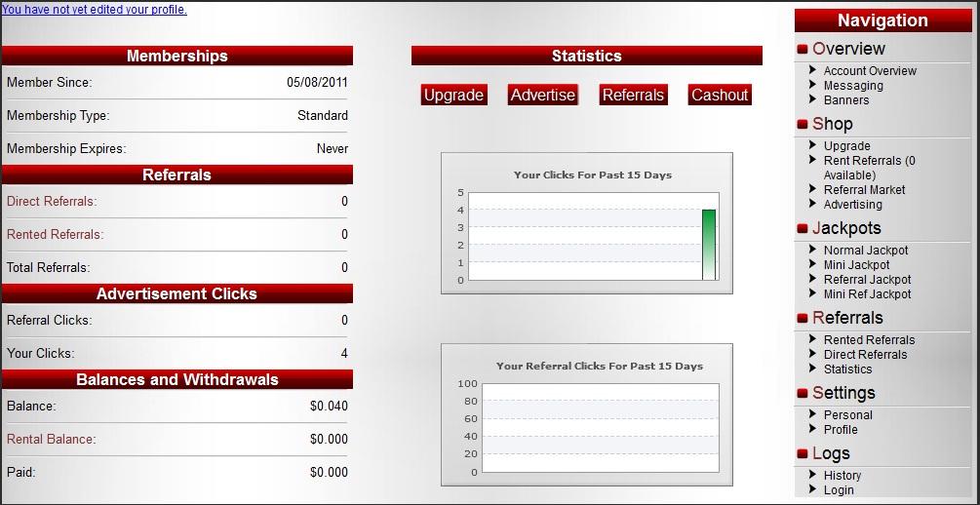Image resolution: width=980 pixels, height=505 pixels.
Task: Open Direct Referrals in Navigation sidebar
Action: coord(865,354)
